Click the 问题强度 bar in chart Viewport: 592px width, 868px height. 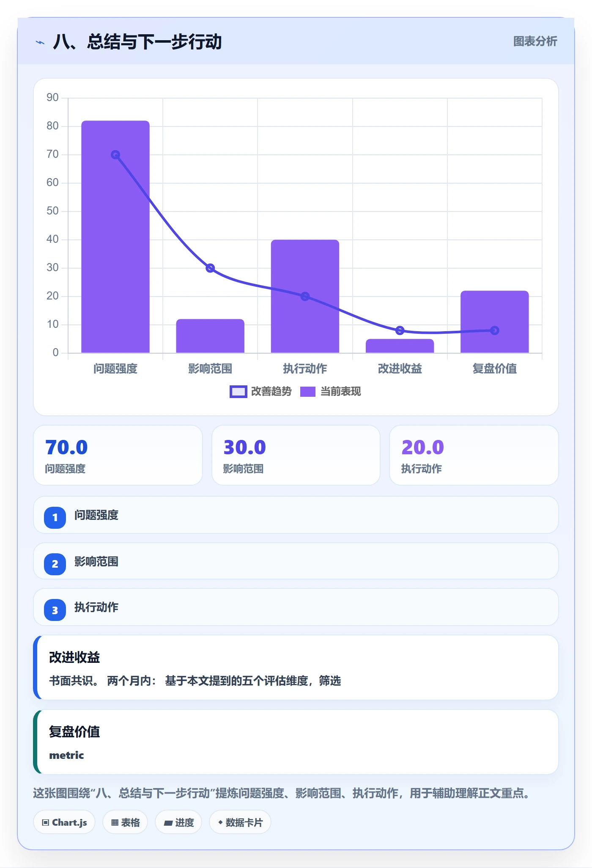[x=115, y=237]
